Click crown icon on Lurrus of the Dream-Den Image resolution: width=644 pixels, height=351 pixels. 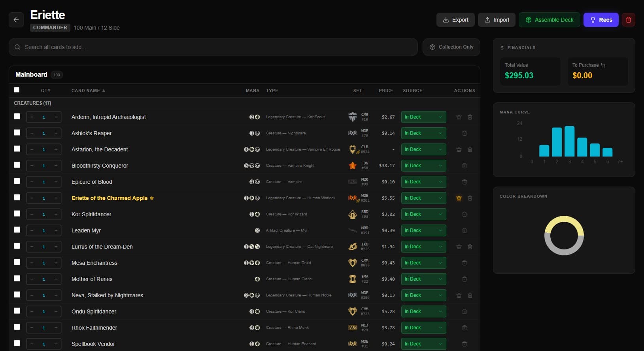tap(459, 247)
